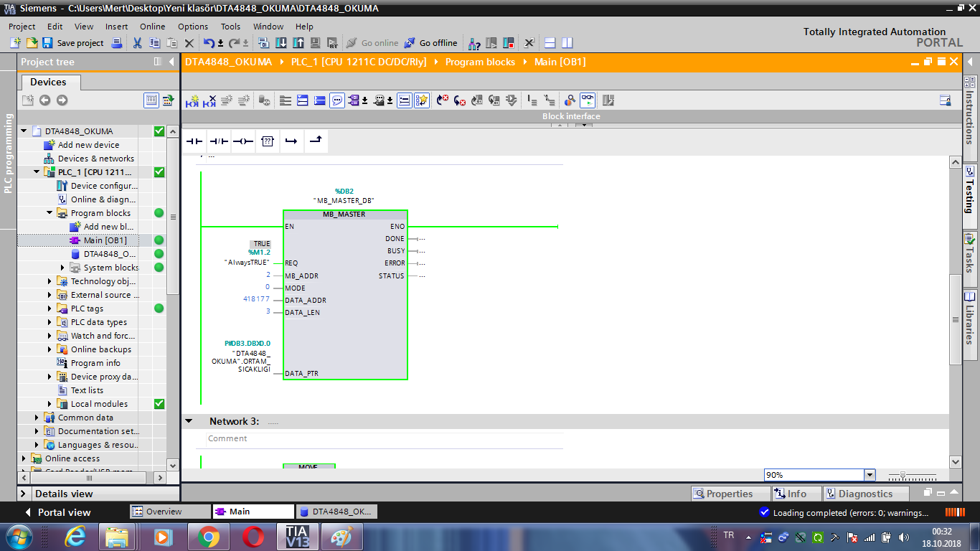Insert a normally open contact
The width and height of the screenshot is (980, 551).
click(194, 141)
